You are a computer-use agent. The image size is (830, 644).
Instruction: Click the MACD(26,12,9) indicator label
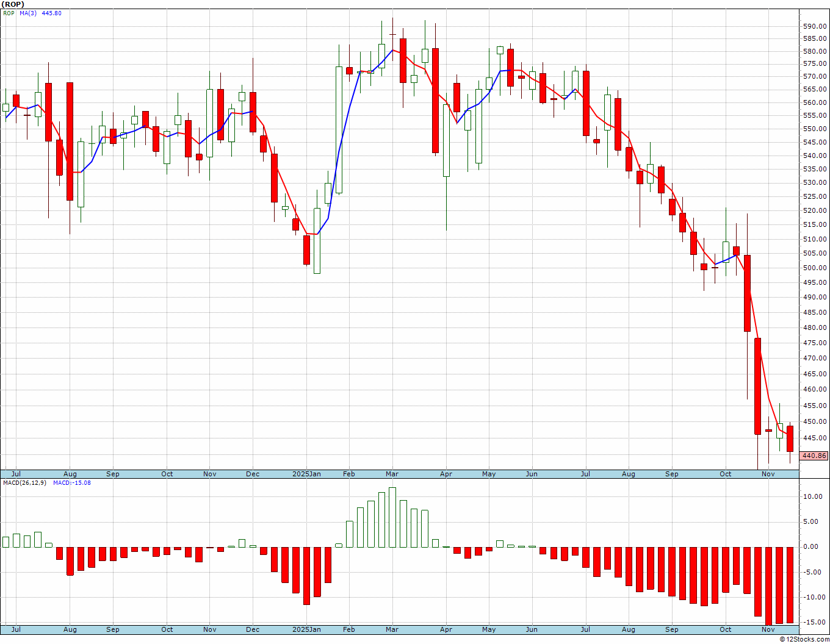tap(26, 482)
